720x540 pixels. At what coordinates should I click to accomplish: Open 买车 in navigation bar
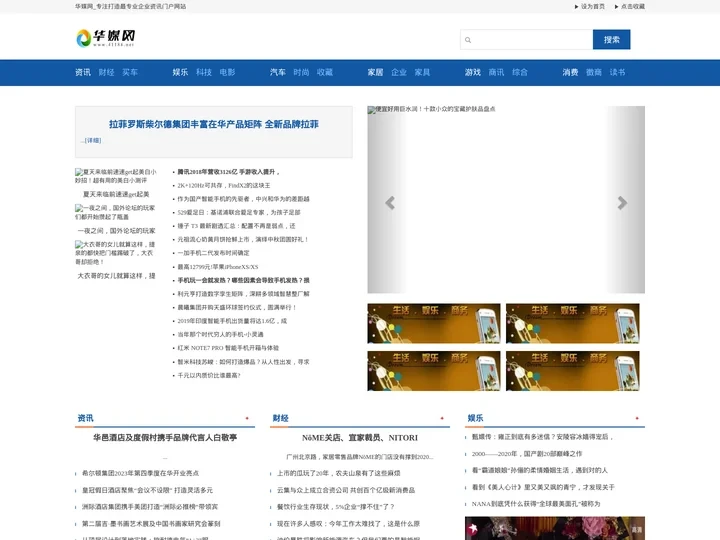point(130,72)
